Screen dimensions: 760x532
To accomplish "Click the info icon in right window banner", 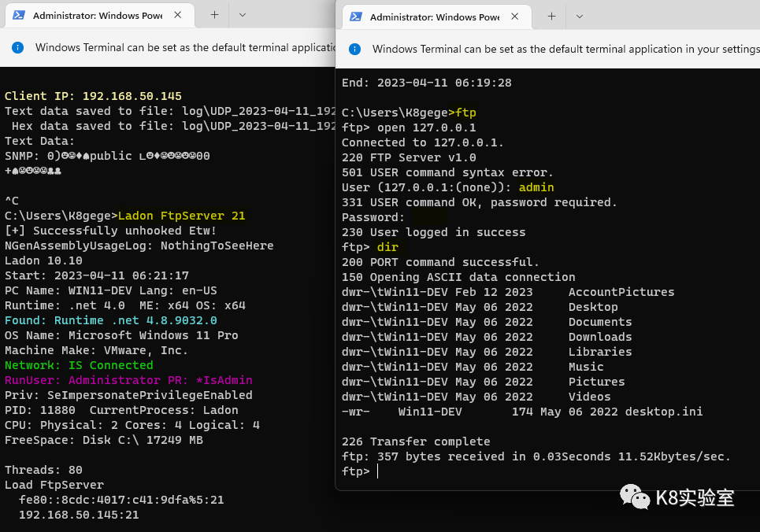I will click(354, 49).
